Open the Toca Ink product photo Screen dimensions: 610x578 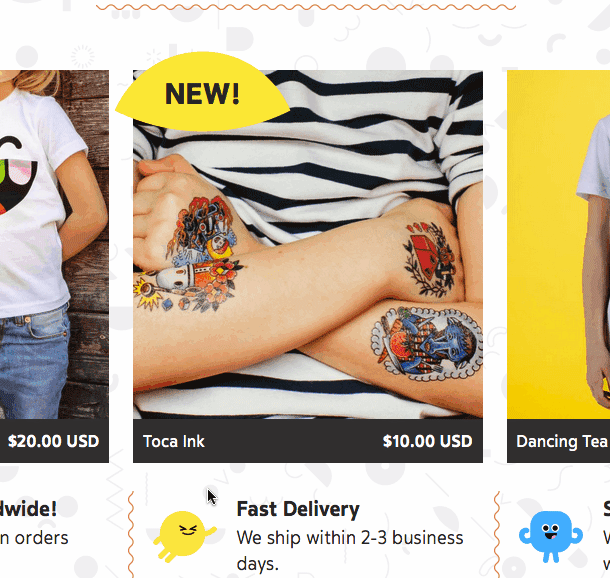pyautogui.click(x=308, y=244)
